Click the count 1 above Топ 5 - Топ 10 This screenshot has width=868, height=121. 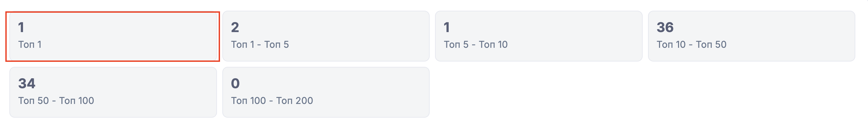447,27
